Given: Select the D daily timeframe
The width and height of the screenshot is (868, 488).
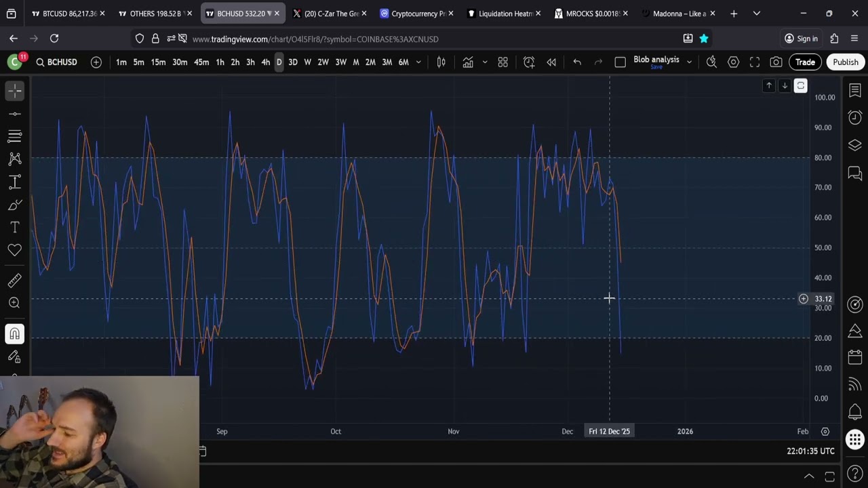Looking at the screenshot, I should coord(279,62).
